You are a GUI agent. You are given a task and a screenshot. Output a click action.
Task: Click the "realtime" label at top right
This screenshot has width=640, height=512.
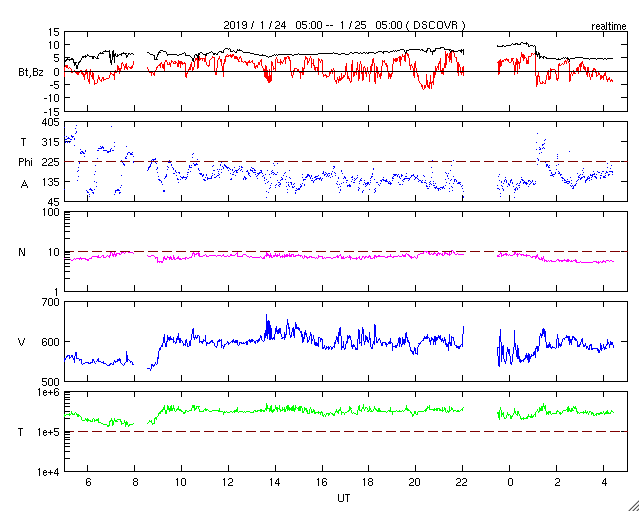tap(609, 26)
